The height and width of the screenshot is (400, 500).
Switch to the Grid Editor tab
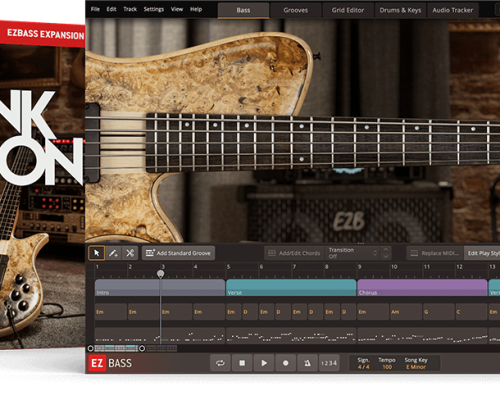[348, 10]
